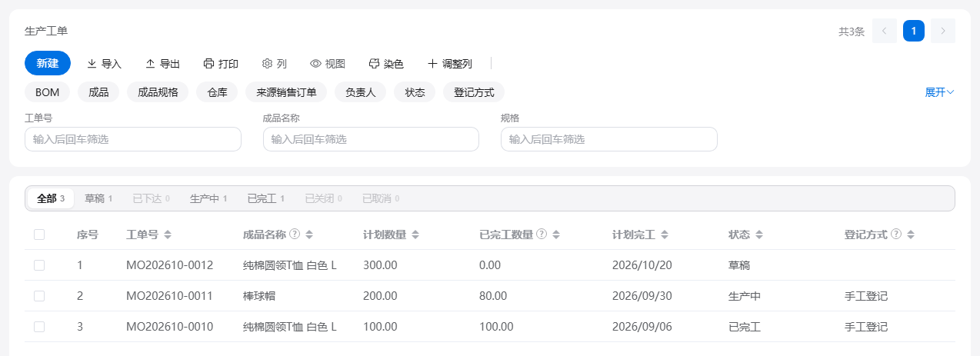The image size is (980, 356).
Task: Open the 仓库 filter chip
Action: [x=217, y=92]
